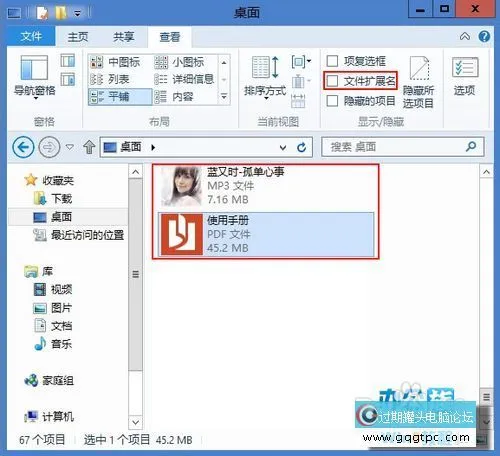Viewport: 500px width, 456px height.
Task: Click 隐藏所选项目 hide selected items button
Action: click(x=418, y=82)
